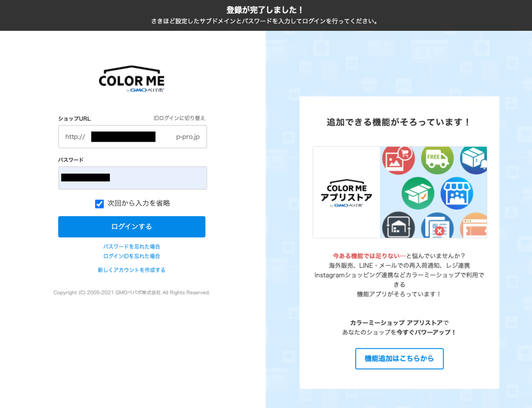Select the green box with orange checkmark icon
The image size is (532, 408).
[x=418, y=193]
